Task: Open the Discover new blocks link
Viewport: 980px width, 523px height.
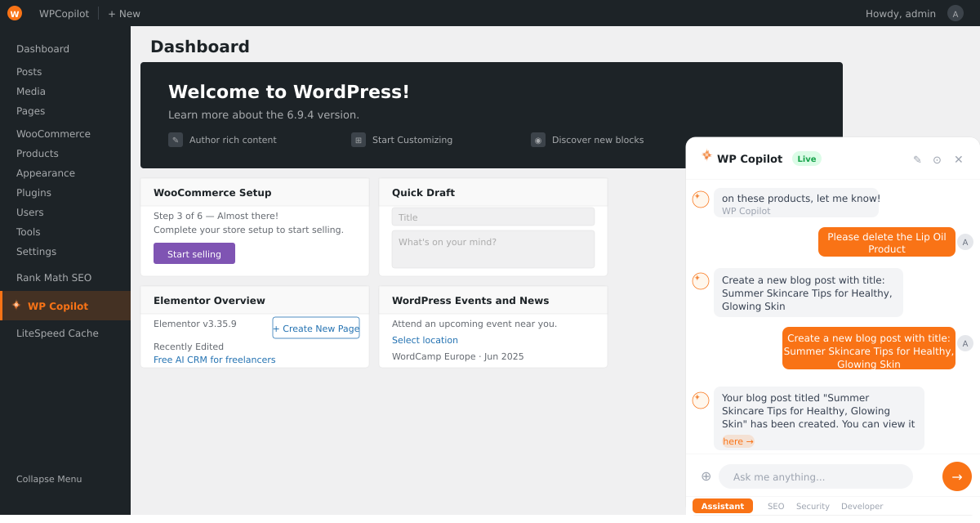Action: 598,140
